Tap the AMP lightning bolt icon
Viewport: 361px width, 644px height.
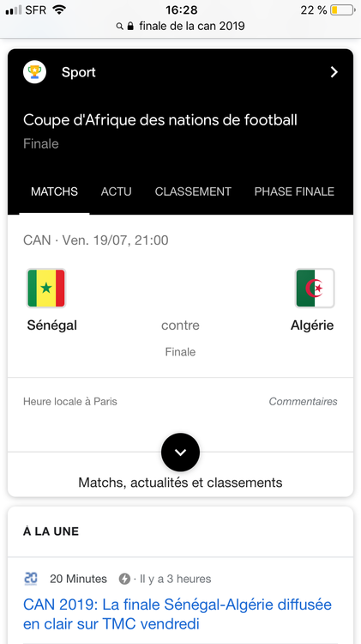coord(124,579)
